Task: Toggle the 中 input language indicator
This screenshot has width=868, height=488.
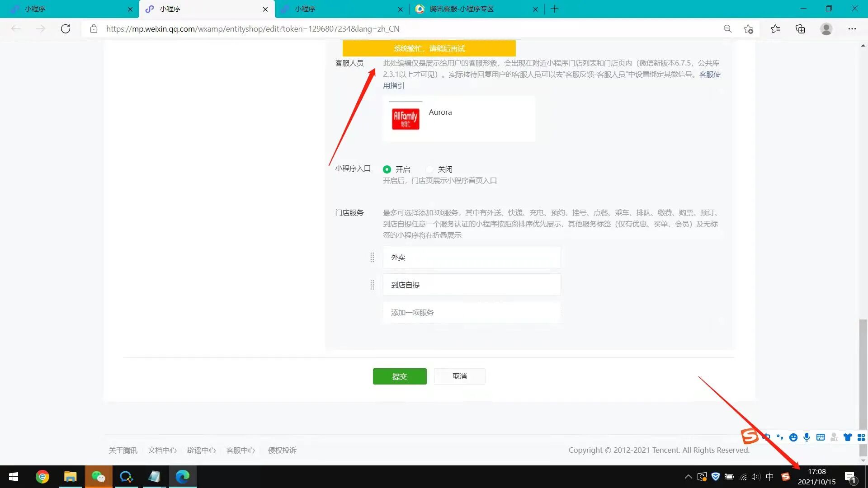Action: pyautogui.click(x=769, y=477)
